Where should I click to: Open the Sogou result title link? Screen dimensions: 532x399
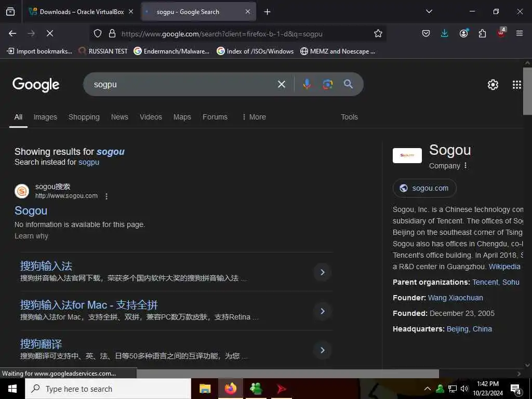click(x=31, y=211)
